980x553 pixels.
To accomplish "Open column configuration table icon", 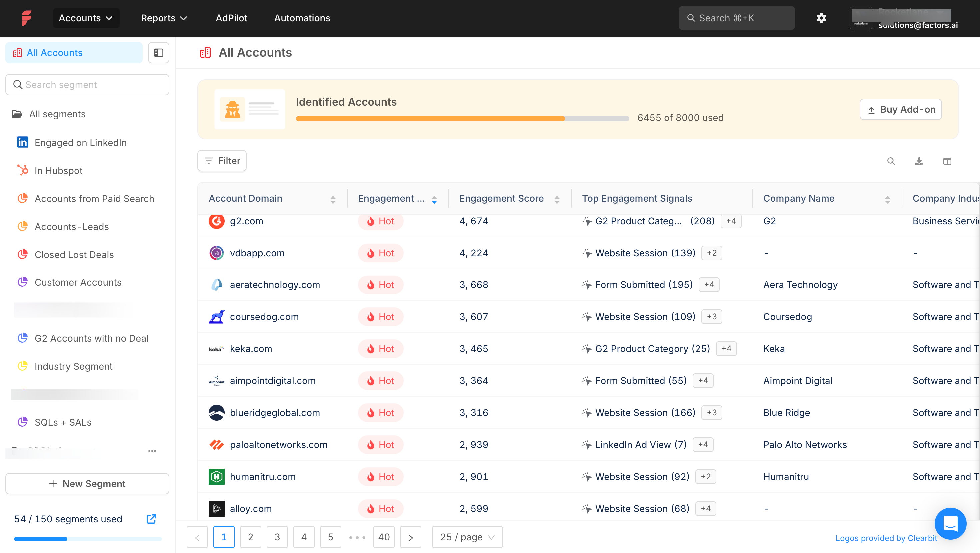I will click(947, 161).
